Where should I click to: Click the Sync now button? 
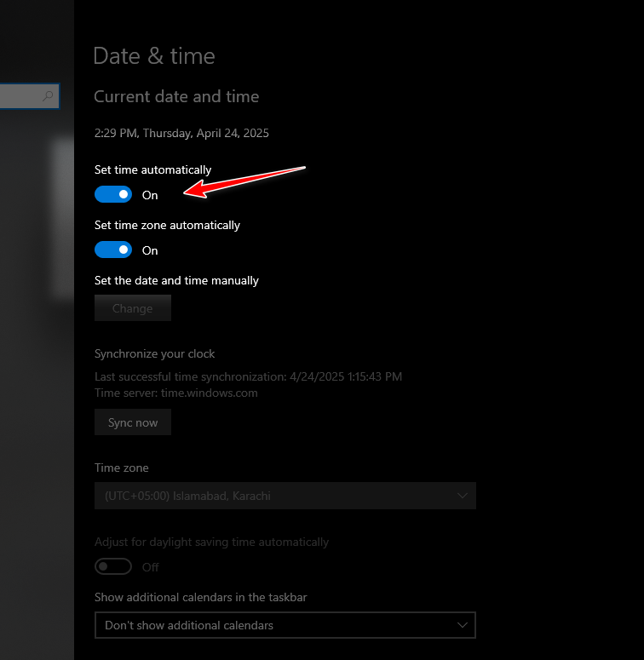tap(133, 422)
